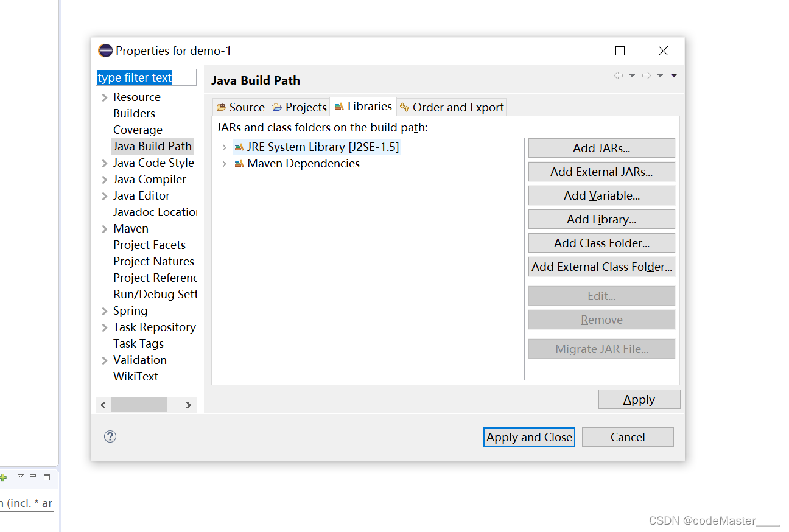Image resolution: width=789 pixels, height=532 pixels.
Task: Click Add External Class Folder button
Action: (601, 267)
